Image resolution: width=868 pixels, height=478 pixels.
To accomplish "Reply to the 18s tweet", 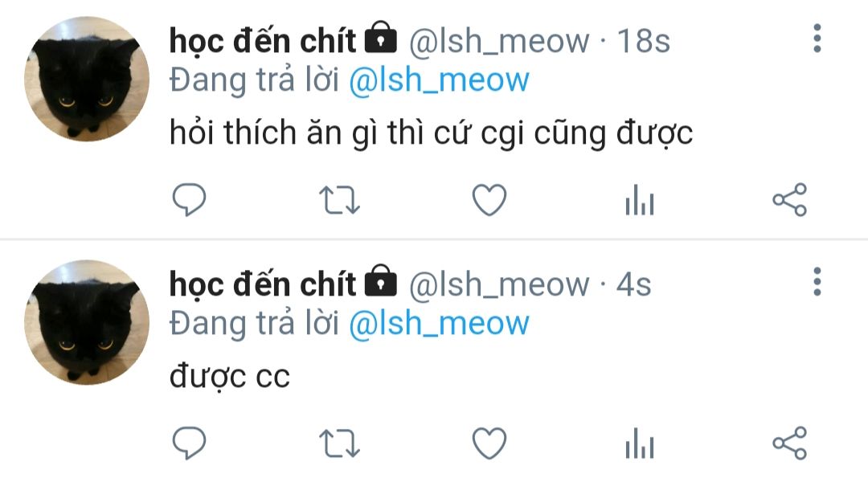I will (190, 199).
